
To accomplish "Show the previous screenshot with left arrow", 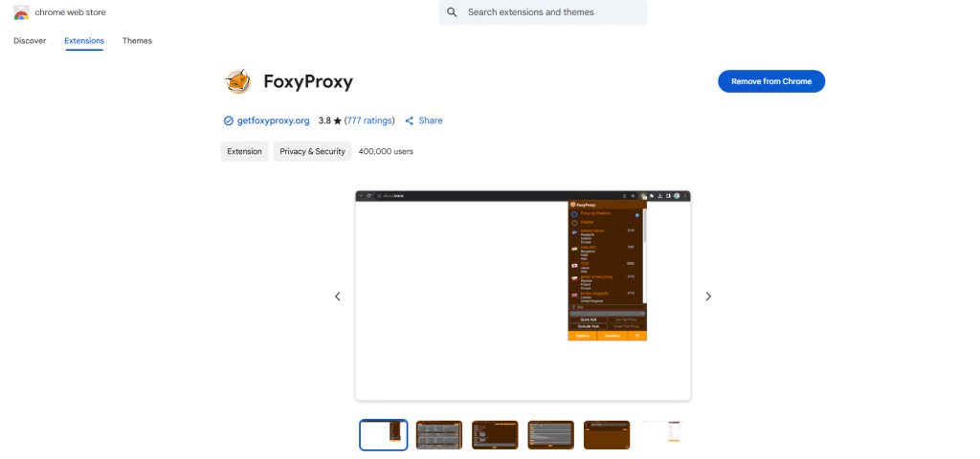I will (x=338, y=296).
